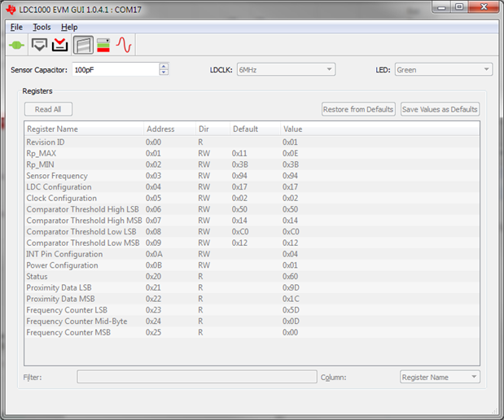Click the red arrow tray toolbar icon
This screenshot has height=420, width=504.
[59, 45]
